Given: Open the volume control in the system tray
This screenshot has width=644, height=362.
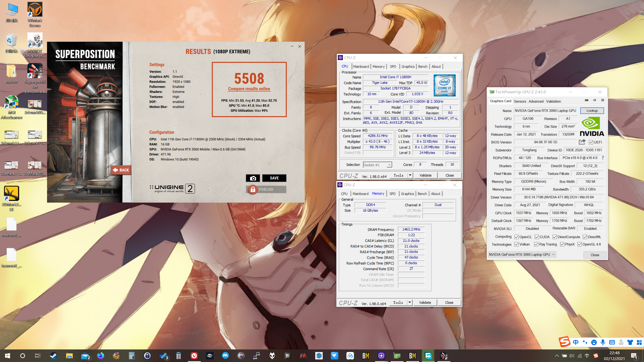Looking at the screenshot, I should click(x=572, y=356).
